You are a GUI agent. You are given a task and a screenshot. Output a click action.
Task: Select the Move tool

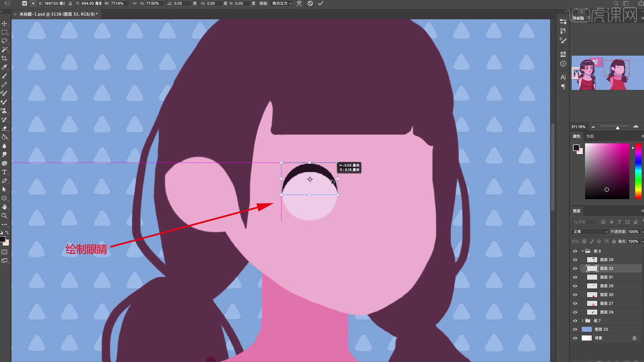5,23
